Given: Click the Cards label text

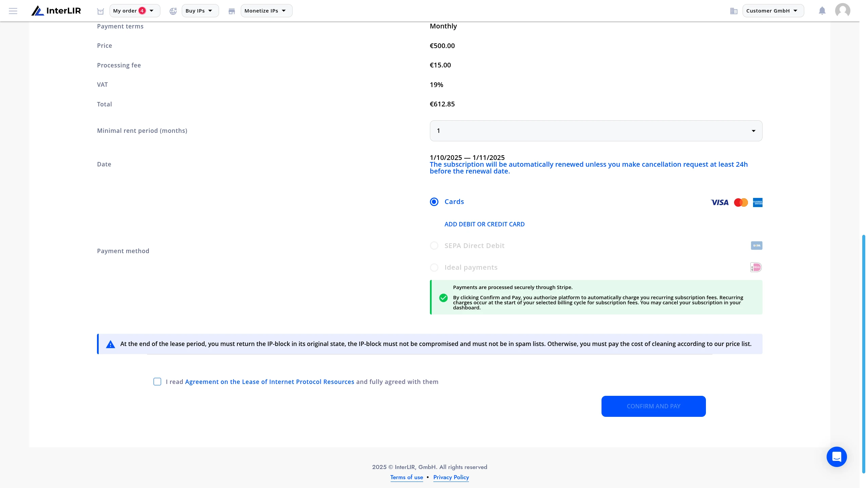Looking at the screenshot, I should 454,202.
